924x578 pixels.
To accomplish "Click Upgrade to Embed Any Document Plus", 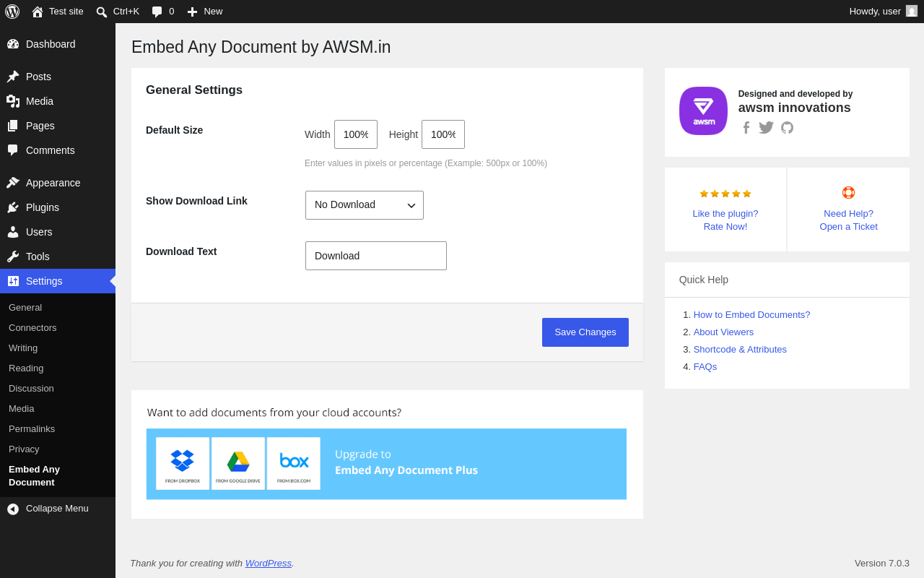I will tap(406, 462).
